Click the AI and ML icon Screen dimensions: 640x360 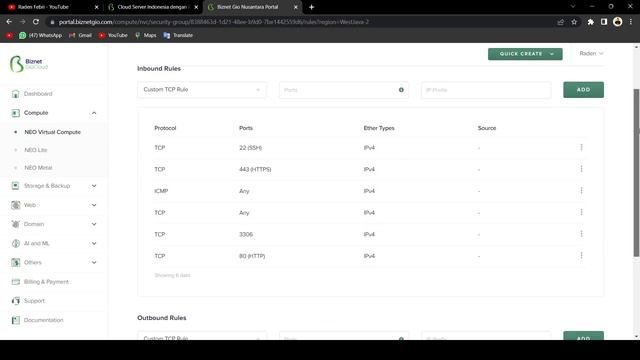16,243
